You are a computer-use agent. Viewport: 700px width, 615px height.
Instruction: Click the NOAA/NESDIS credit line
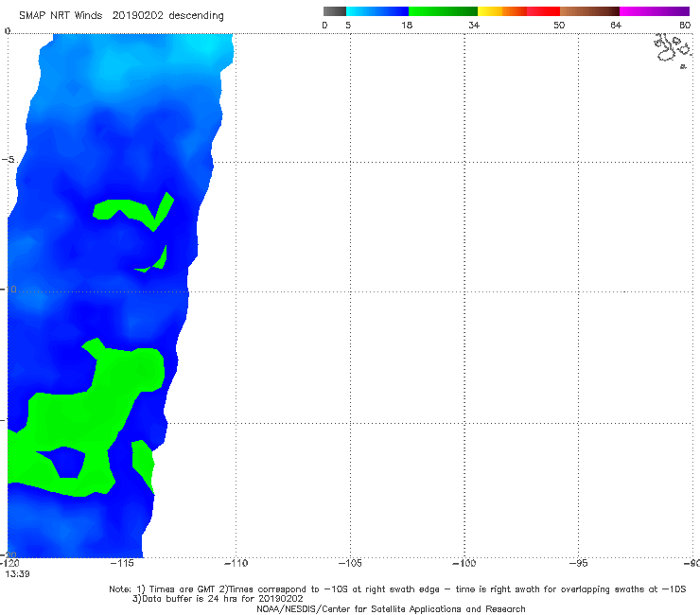(391, 608)
